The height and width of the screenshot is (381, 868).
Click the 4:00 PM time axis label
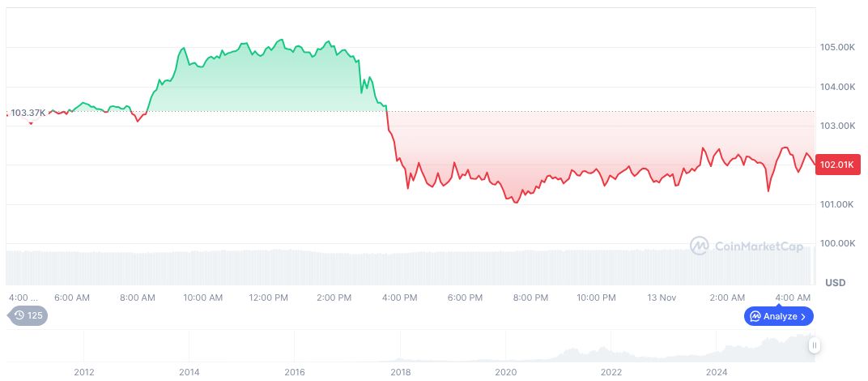[400, 298]
